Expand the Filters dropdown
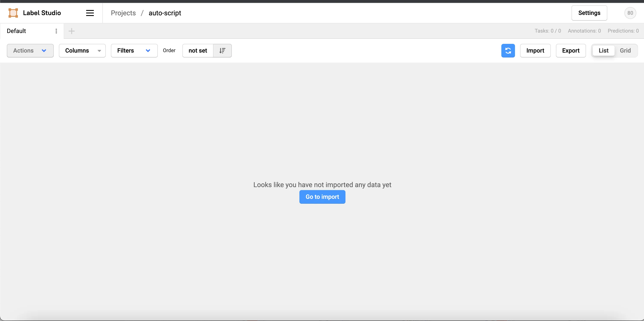Image resolution: width=644 pixels, height=321 pixels. [134, 51]
